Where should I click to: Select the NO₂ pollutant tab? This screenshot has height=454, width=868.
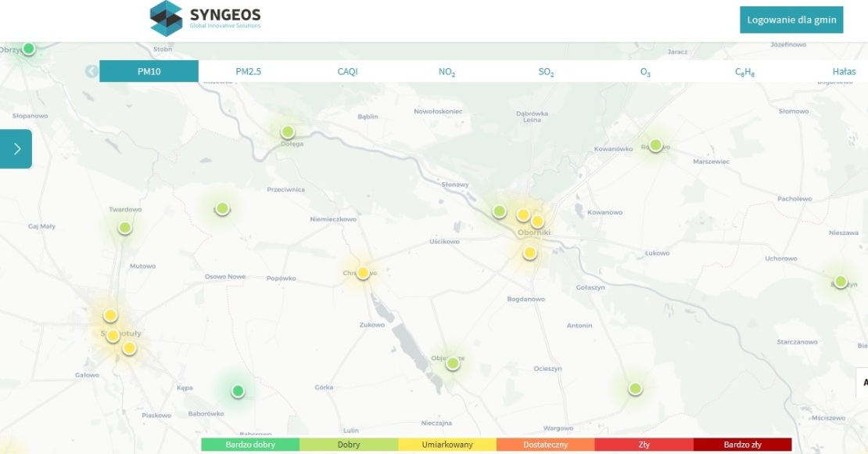pos(447,71)
